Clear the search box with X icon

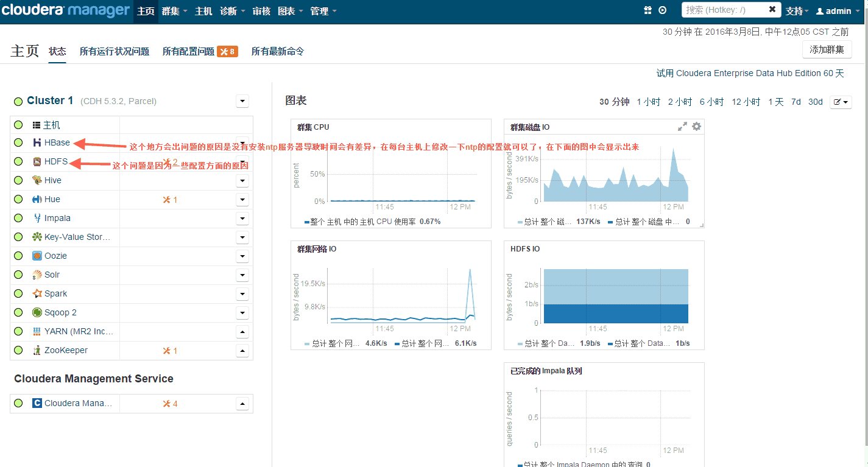772,10
